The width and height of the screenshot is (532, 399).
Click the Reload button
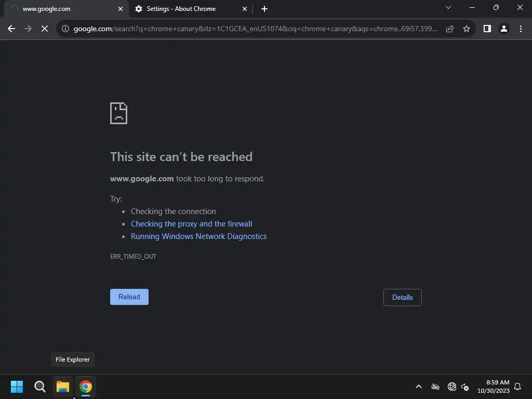[129, 297]
